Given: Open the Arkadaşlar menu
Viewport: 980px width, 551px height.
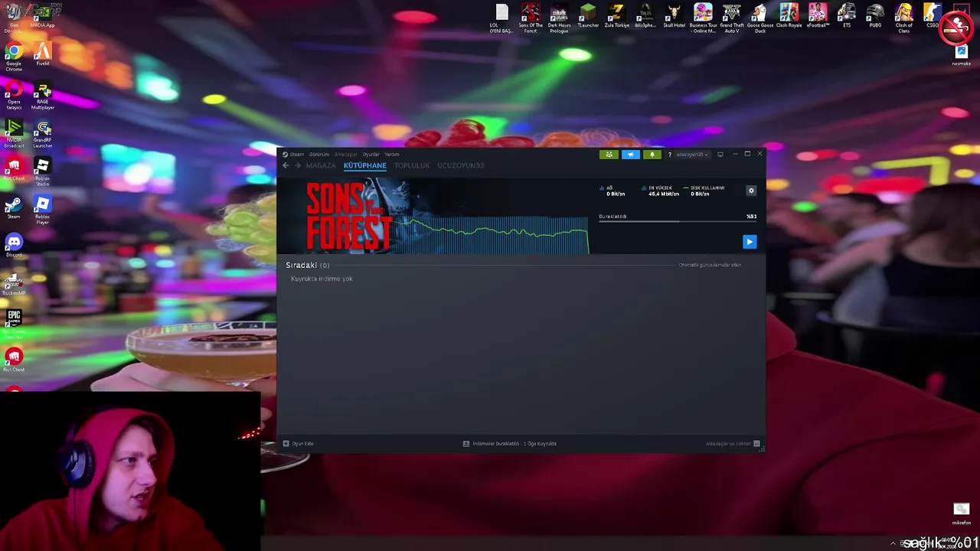Looking at the screenshot, I should point(346,155).
